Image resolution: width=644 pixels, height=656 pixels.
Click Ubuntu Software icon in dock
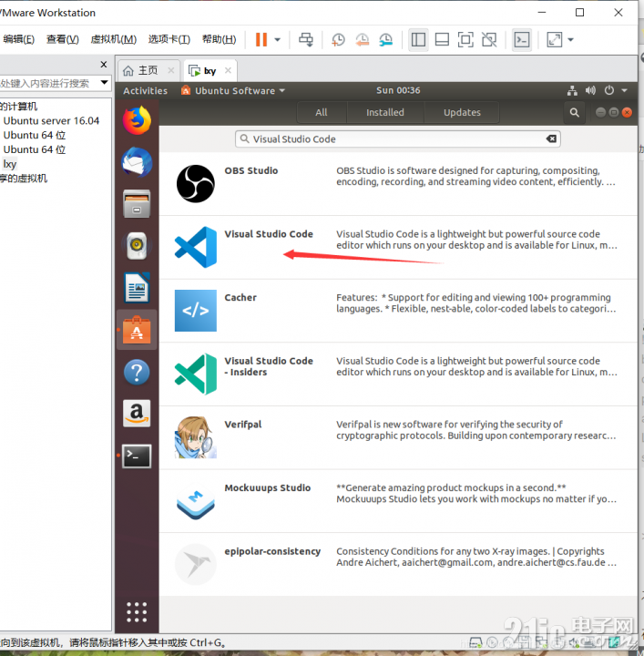[137, 330]
